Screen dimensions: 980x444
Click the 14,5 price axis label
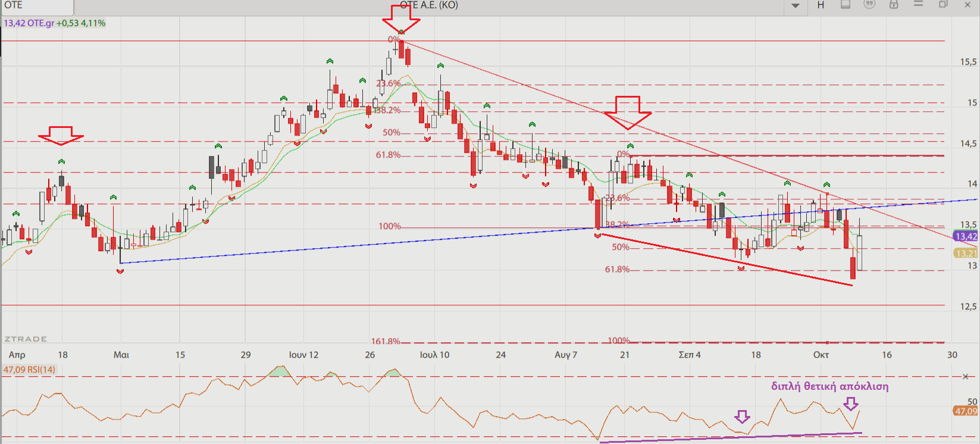[x=968, y=143]
